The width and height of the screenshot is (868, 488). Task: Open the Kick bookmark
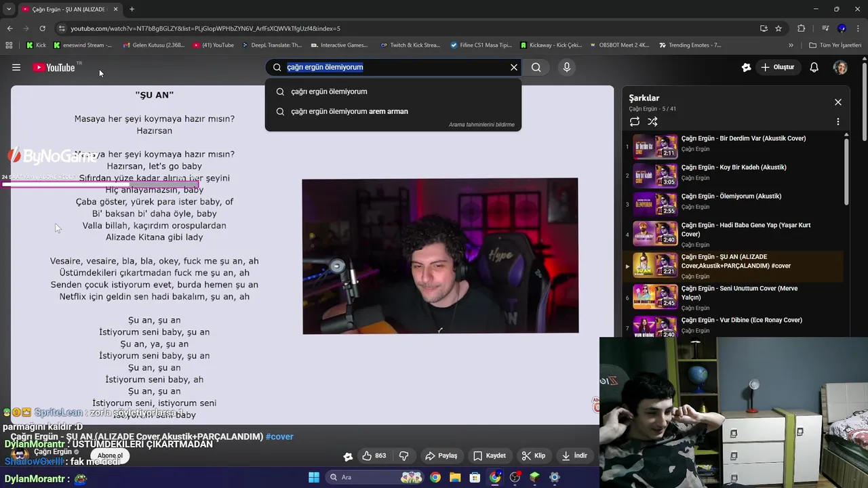[x=36, y=45]
